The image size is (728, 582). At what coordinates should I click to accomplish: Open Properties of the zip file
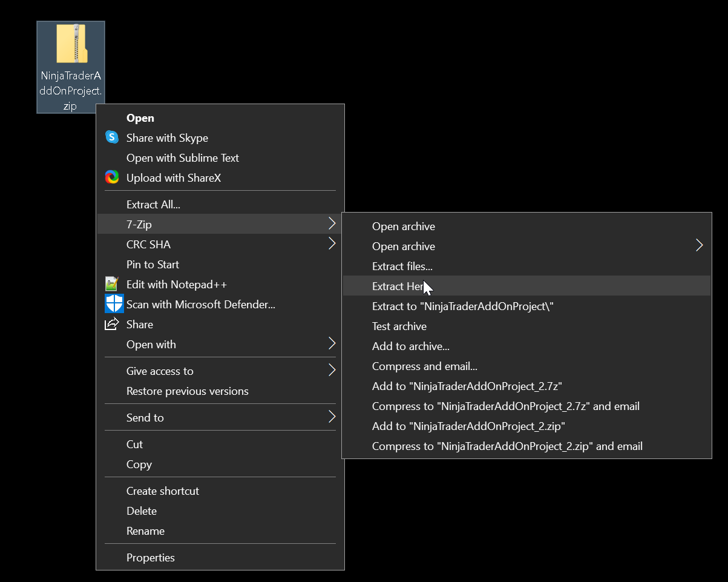click(x=150, y=557)
